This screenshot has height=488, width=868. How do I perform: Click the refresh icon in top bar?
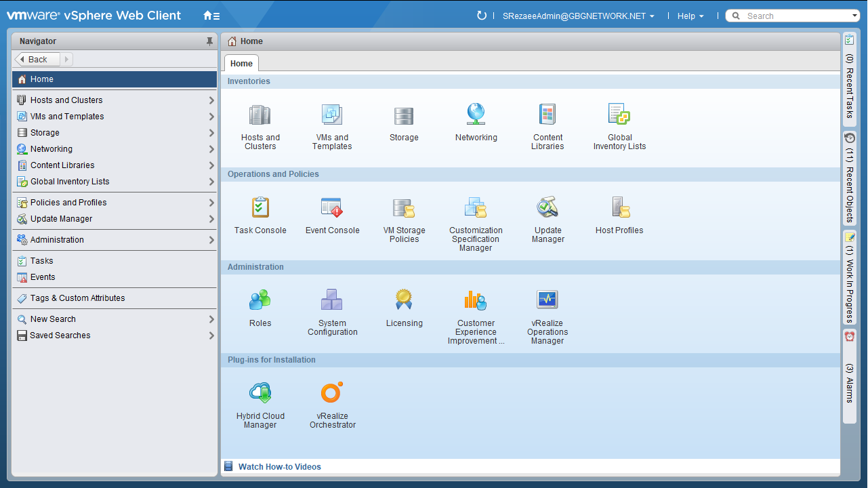coord(482,16)
